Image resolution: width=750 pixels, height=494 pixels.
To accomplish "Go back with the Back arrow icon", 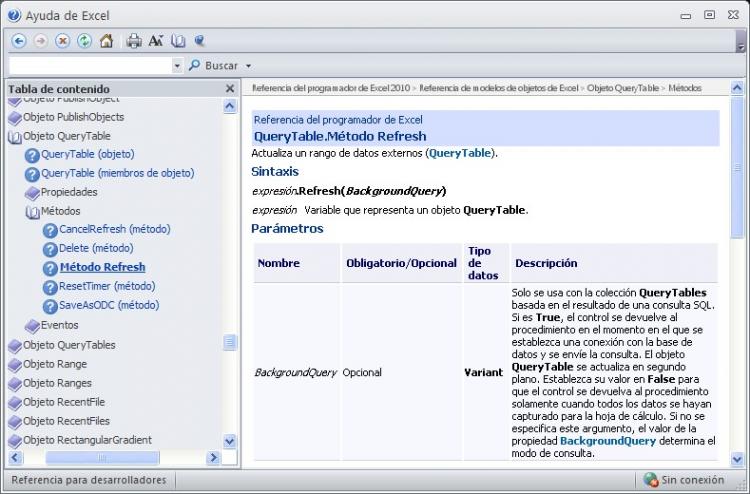I will (x=19, y=41).
